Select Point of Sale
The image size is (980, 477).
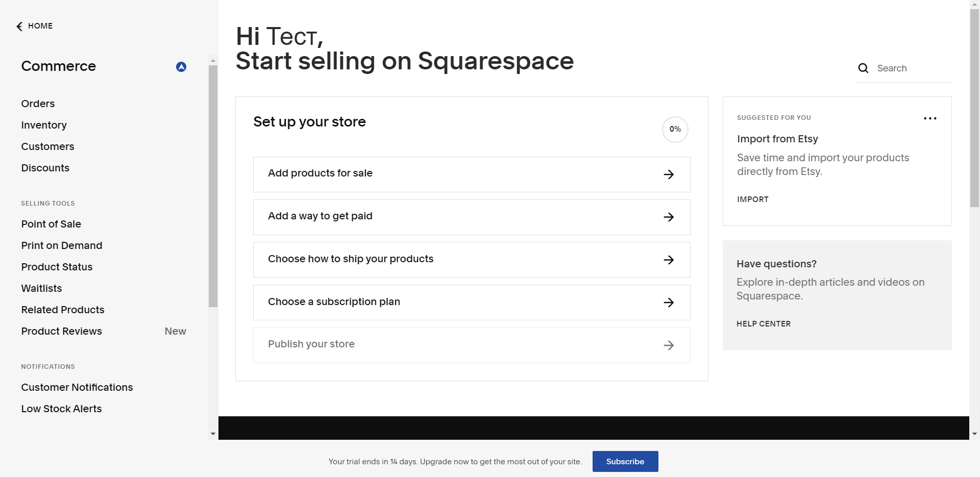pyautogui.click(x=51, y=224)
